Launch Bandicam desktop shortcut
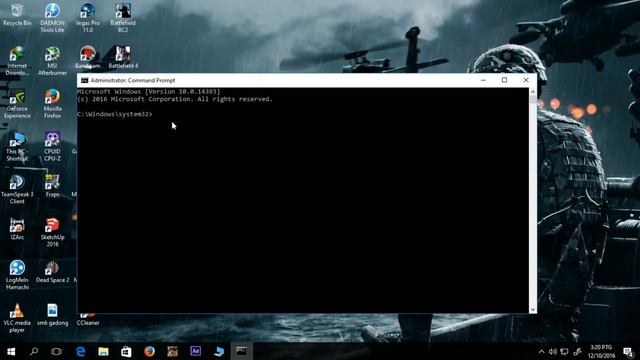 [87, 57]
